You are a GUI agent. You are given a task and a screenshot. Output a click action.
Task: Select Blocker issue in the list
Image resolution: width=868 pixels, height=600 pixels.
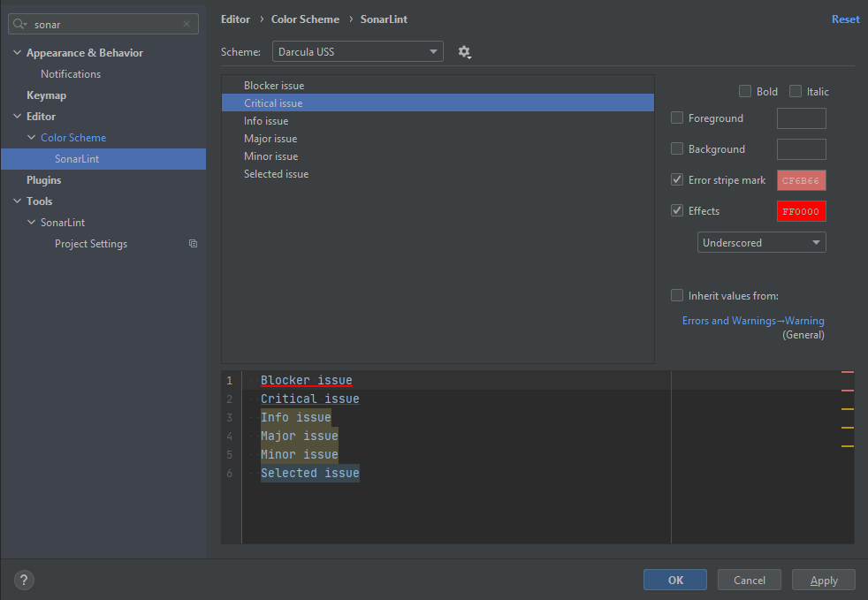pos(274,86)
